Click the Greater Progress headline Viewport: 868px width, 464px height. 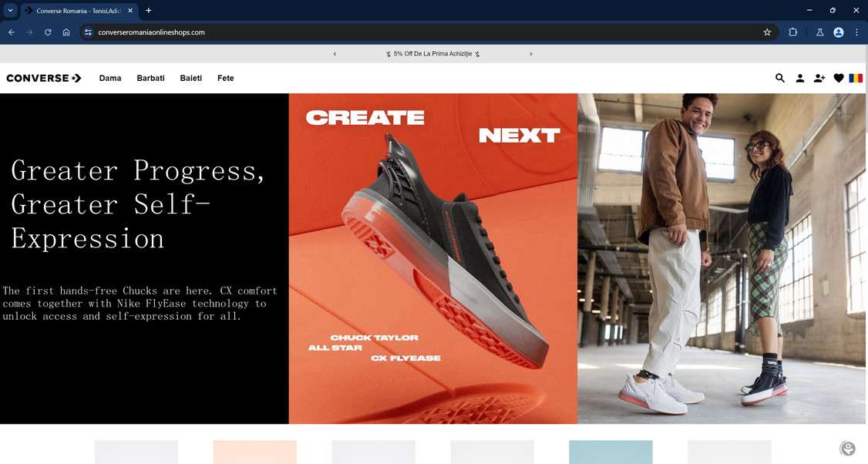click(x=137, y=204)
